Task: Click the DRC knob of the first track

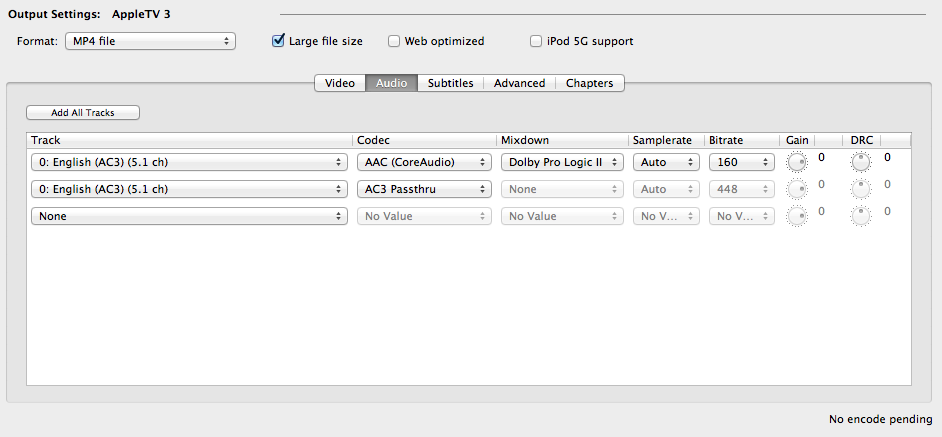Action: tap(860, 162)
